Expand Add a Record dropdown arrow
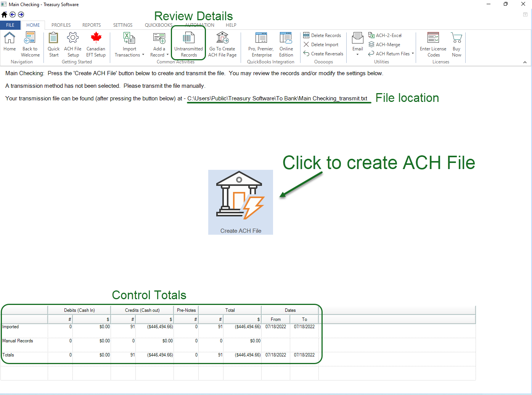Image resolution: width=532 pixels, height=395 pixels. 167,55
